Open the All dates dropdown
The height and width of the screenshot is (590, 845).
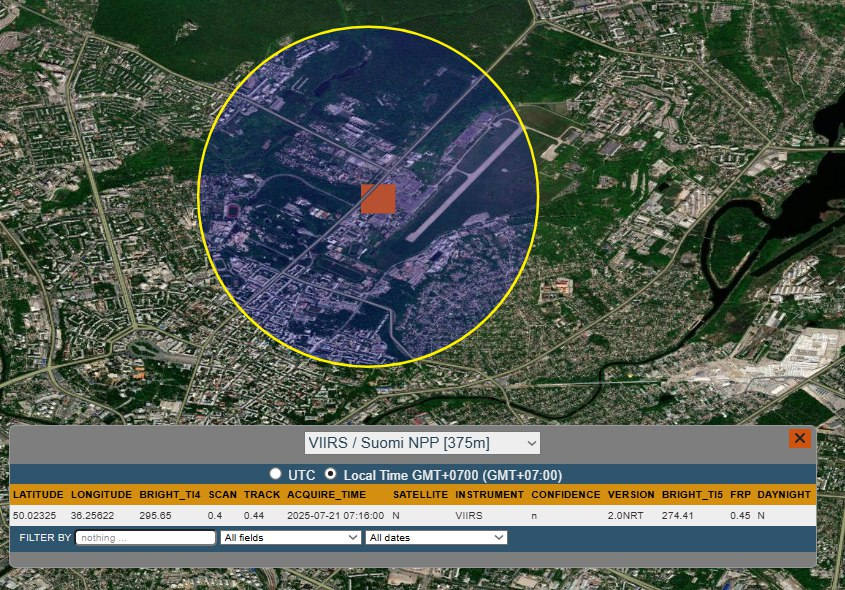click(436, 538)
